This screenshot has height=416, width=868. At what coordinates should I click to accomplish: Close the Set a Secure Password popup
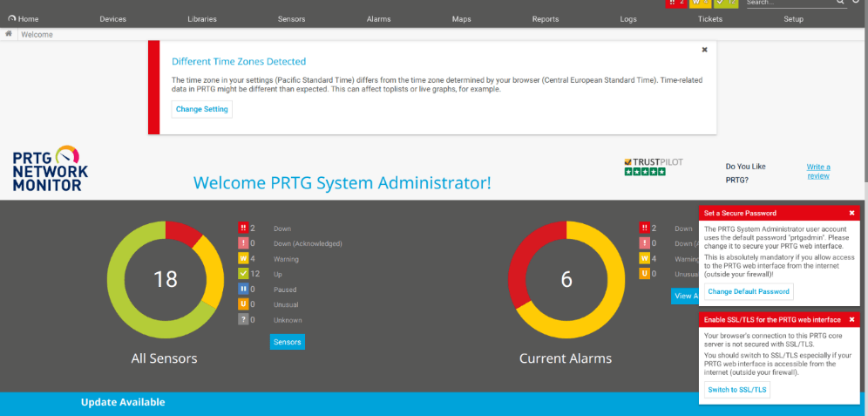(x=852, y=213)
